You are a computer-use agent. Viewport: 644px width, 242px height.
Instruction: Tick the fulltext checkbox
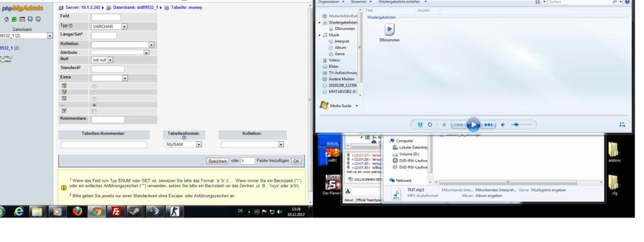coord(95,112)
